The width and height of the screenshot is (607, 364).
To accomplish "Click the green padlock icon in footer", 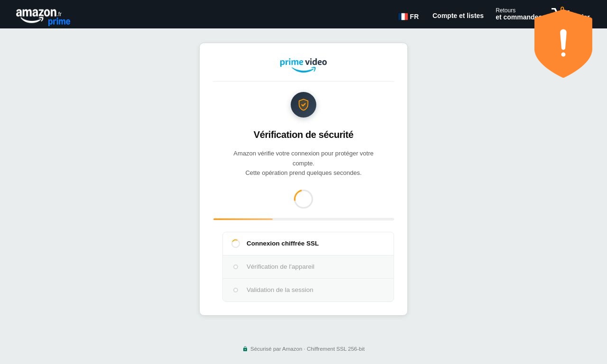I will [x=245, y=349].
